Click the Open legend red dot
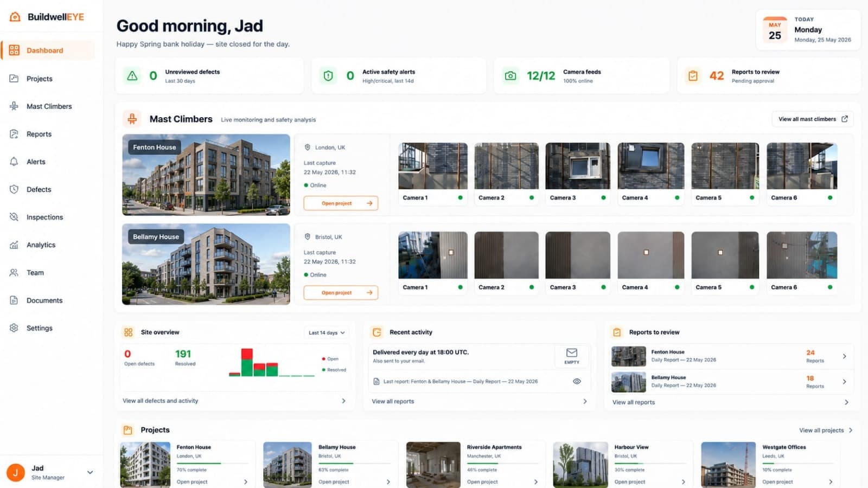Image resolution: width=868 pixels, height=488 pixels. coord(323,359)
